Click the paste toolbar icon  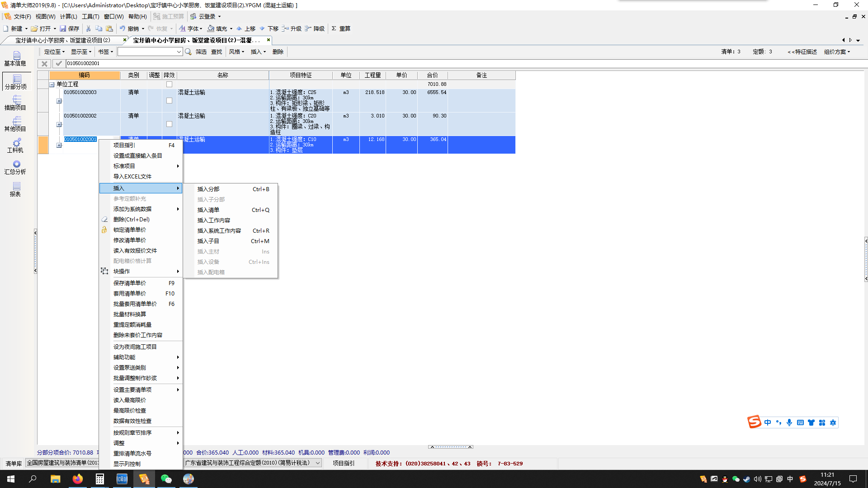[109, 28]
